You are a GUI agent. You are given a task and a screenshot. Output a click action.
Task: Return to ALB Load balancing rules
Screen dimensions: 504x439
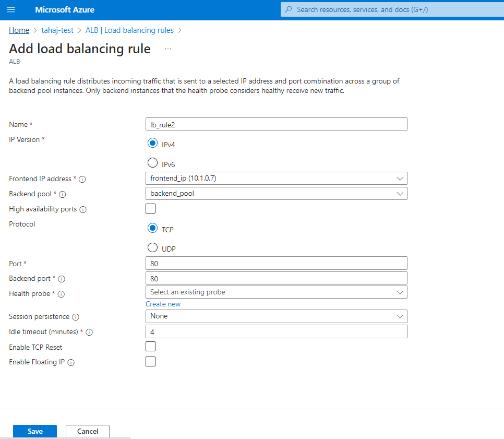click(129, 30)
